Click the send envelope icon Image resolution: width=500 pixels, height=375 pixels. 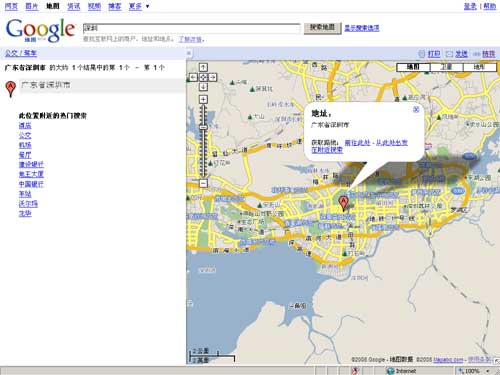click(x=450, y=54)
